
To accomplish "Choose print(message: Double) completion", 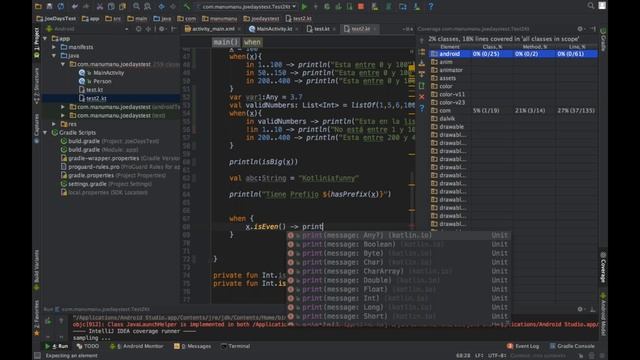I will pyautogui.click(x=398, y=280).
